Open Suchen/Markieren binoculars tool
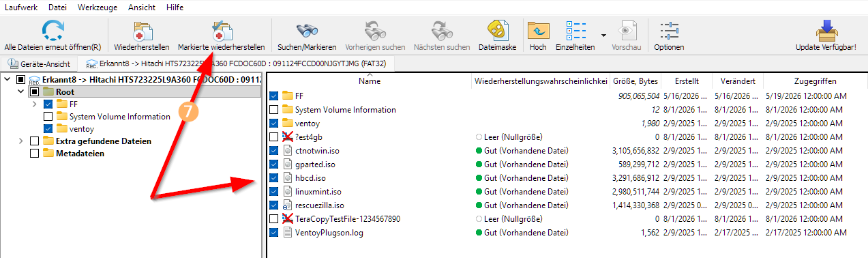The image size is (868, 258). coord(307,30)
